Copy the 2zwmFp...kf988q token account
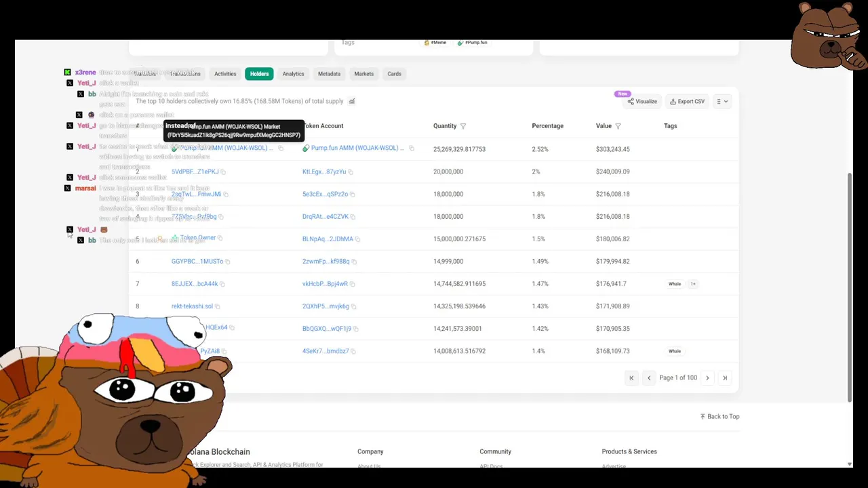 pyautogui.click(x=354, y=262)
